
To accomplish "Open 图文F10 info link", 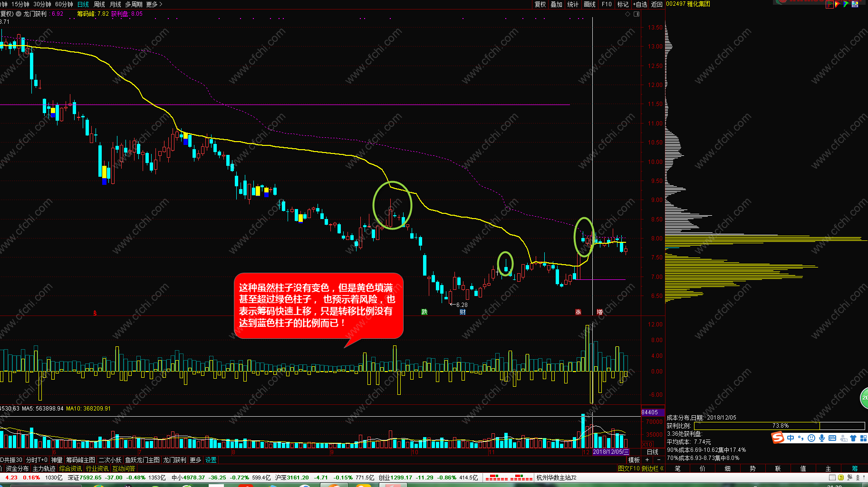I will click(x=628, y=468).
